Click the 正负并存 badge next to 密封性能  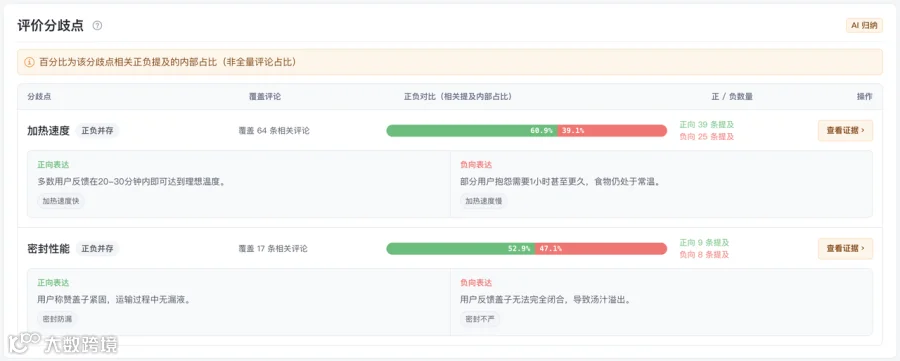coord(98,249)
